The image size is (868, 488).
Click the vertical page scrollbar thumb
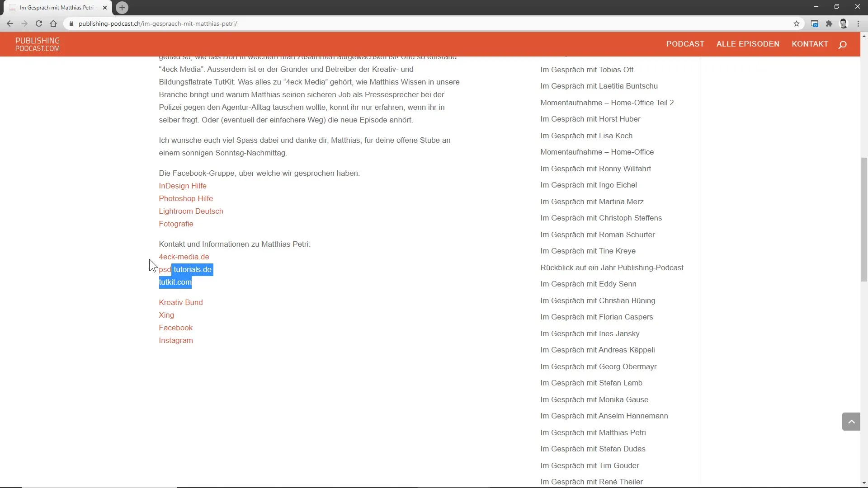(x=864, y=220)
